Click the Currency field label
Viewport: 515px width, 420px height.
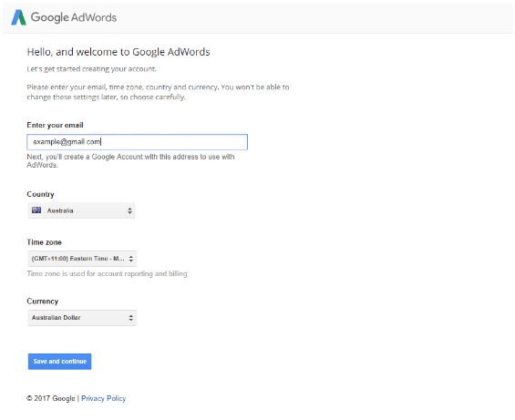point(43,302)
